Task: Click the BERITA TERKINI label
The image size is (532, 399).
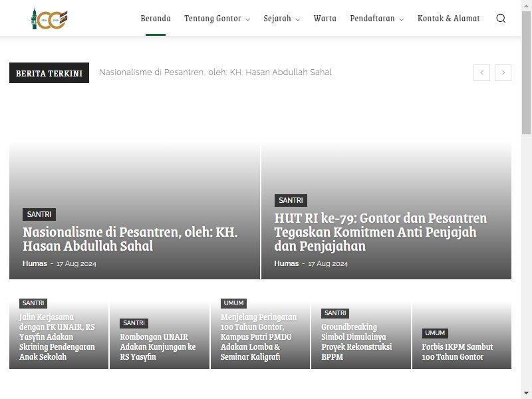Action: 49,73
